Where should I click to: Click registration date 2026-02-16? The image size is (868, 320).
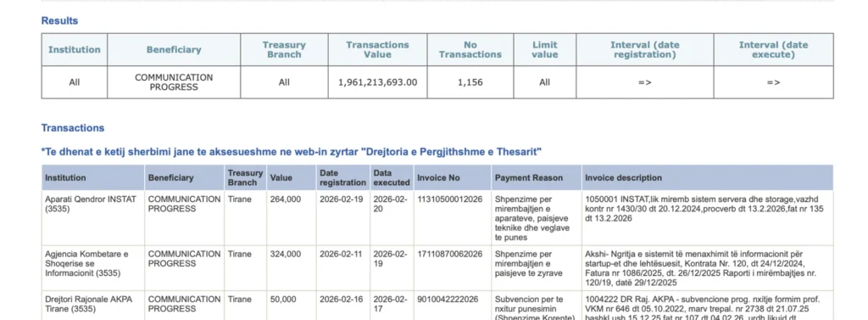342,300
